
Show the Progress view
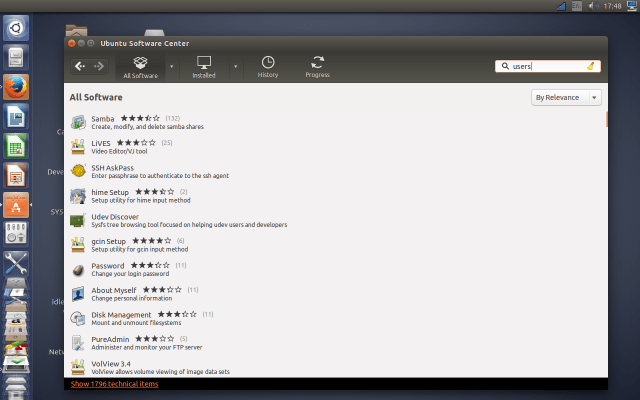318,66
